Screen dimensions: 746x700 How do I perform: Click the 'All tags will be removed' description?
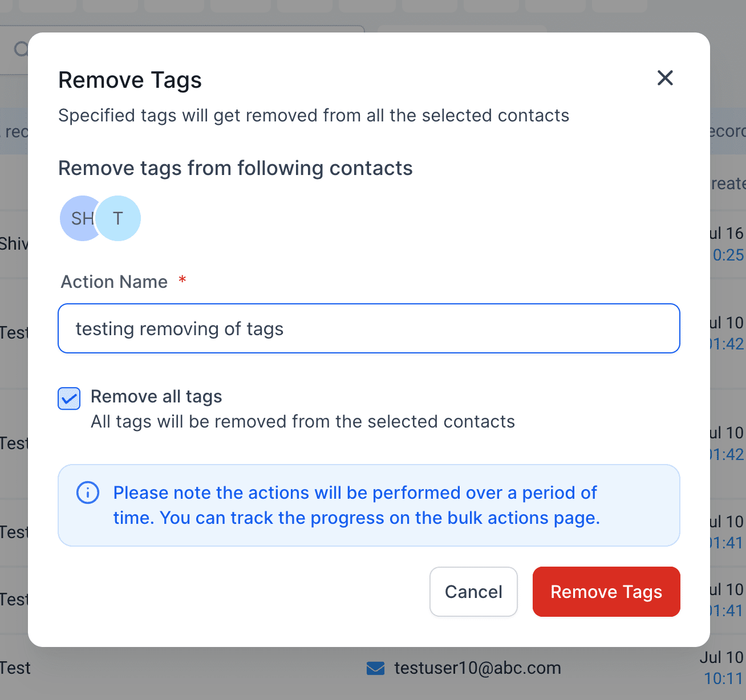[x=303, y=422]
